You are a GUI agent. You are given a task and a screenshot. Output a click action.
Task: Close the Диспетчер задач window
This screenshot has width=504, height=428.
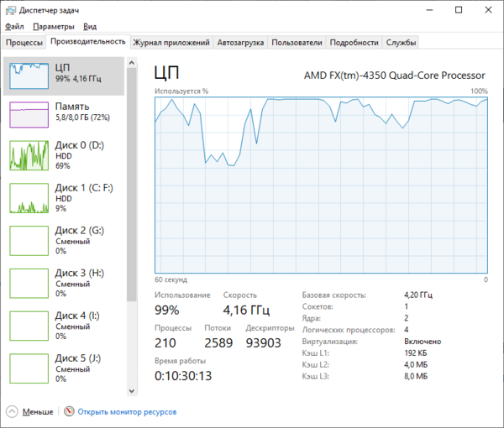click(488, 10)
